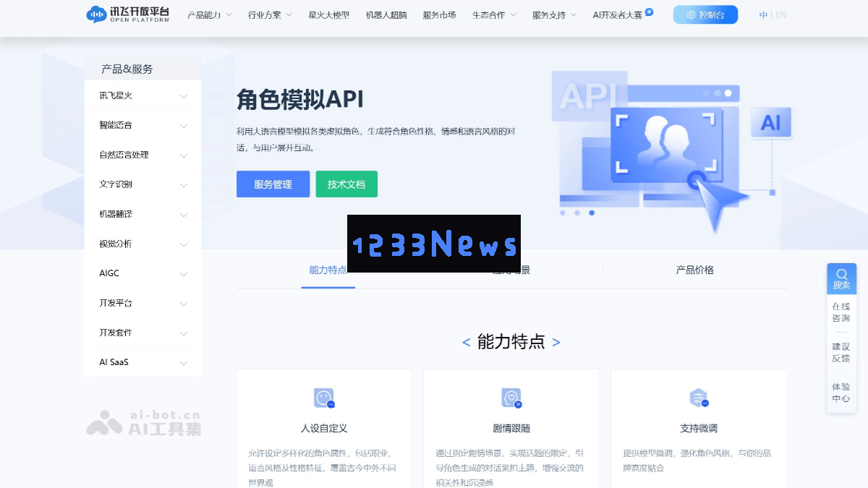Select the 人设自定义 feature icon

pos(324,398)
